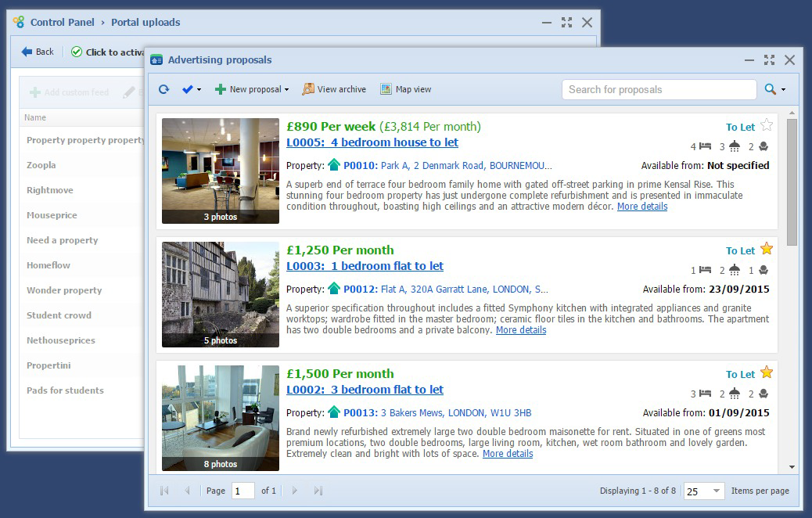The height and width of the screenshot is (518, 812).
Task: Click More details on L0002 listing
Action: (x=508, y=454)
